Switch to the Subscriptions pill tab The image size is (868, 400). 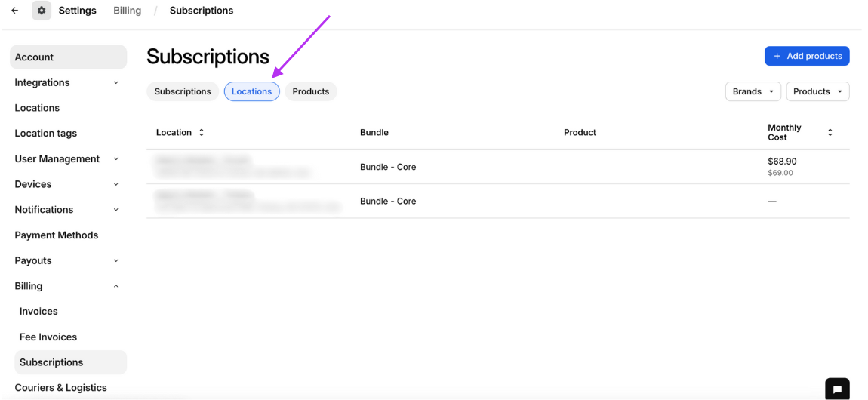click(x=183, y=91)
